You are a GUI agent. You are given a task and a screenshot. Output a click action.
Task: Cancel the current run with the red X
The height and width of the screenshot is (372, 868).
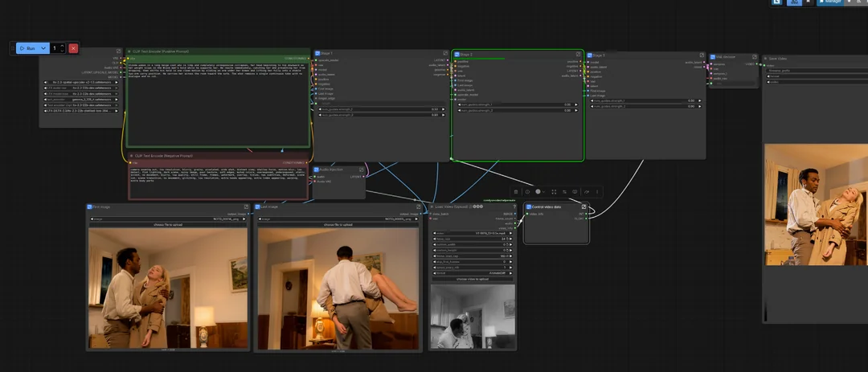(73, 48)
